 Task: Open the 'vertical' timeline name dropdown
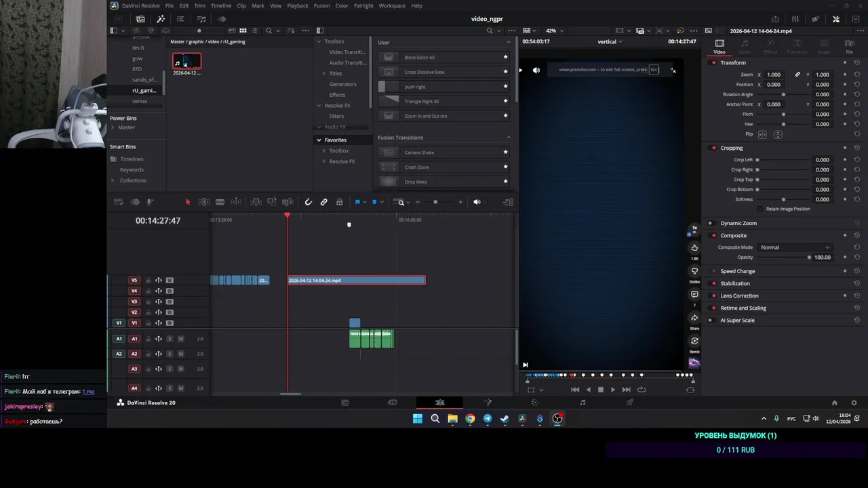point(609,41)
